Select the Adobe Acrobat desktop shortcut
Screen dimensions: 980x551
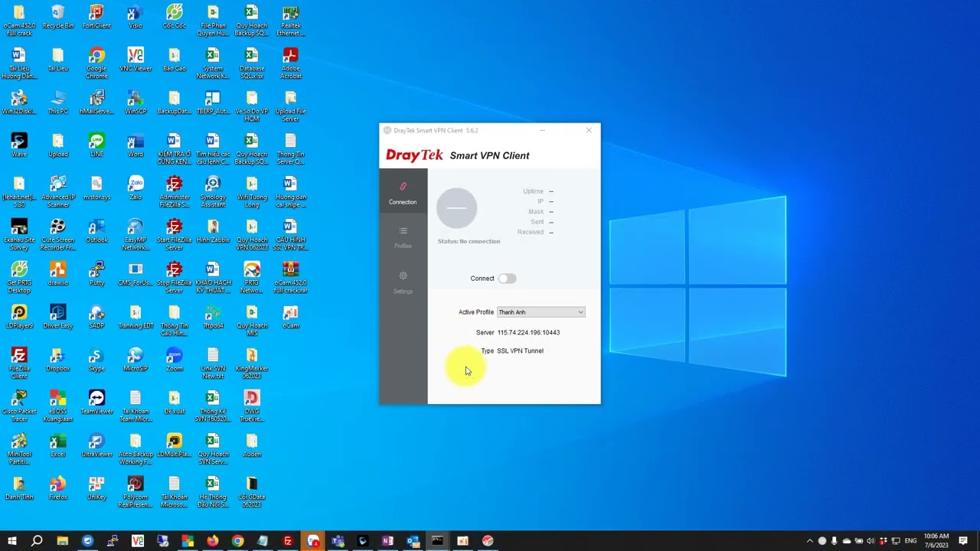tap(290, 64)
